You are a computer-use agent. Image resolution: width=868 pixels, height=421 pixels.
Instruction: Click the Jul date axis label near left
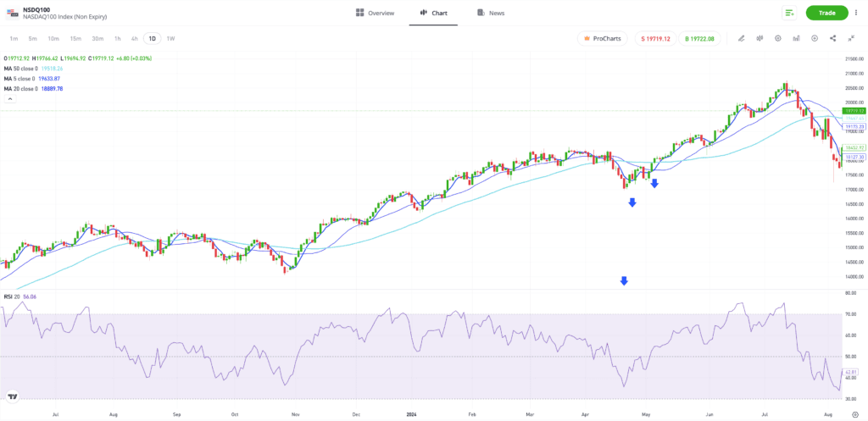[55, 414]
